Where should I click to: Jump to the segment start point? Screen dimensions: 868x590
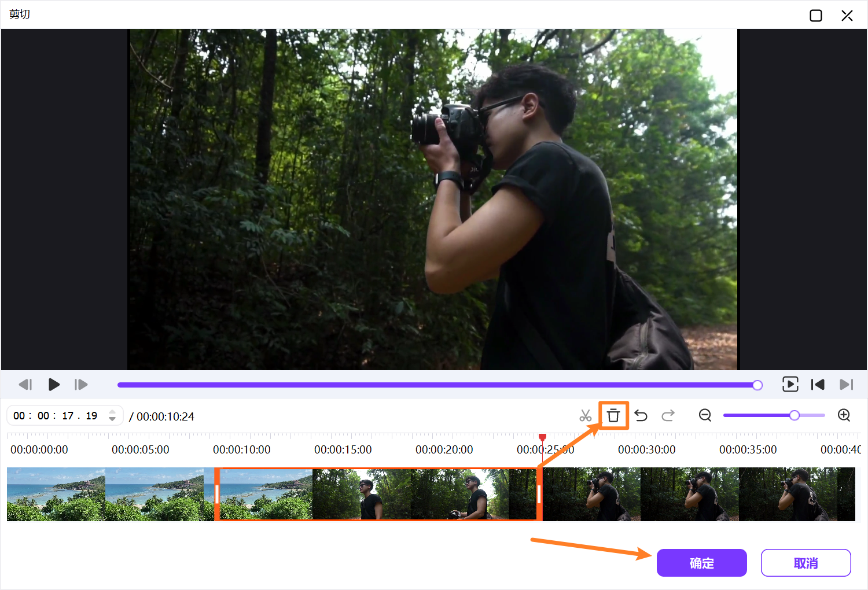pyautogui.click(x=818, y=385)
